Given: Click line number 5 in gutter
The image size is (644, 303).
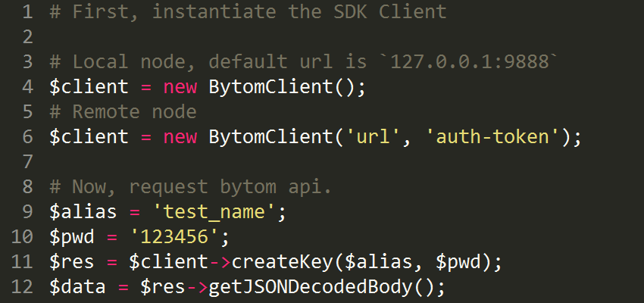Looking at the screenshot, I should tap(27, 112).
